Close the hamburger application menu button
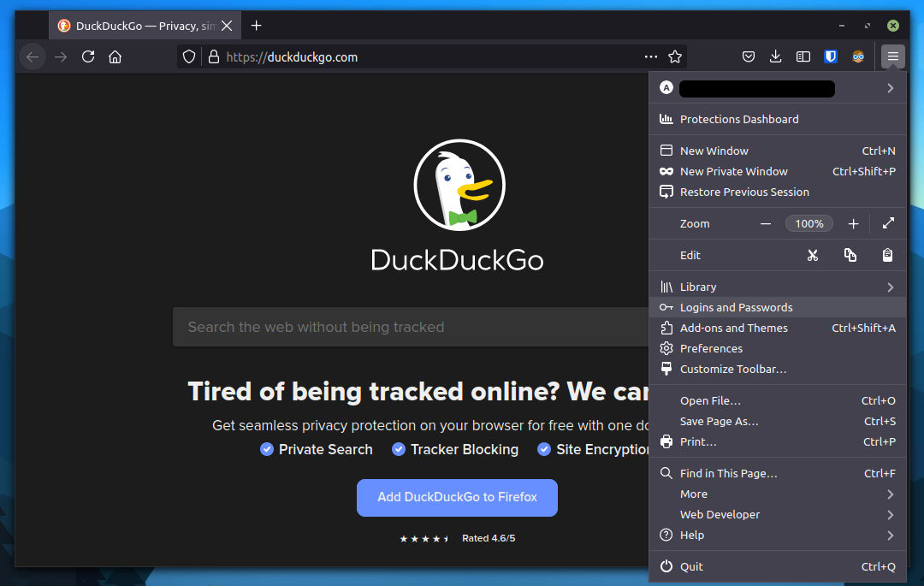The height and width of the screenshot is (586, 924). click(x=893, y=57)
